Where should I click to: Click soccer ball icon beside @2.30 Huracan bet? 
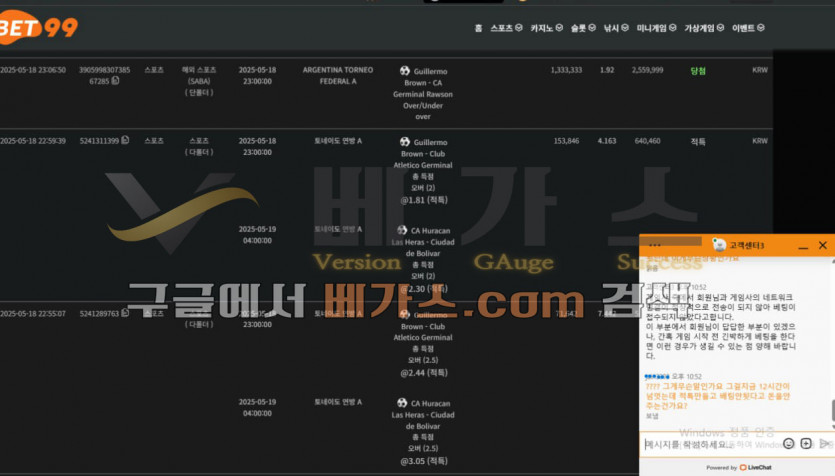click(402, 230)
